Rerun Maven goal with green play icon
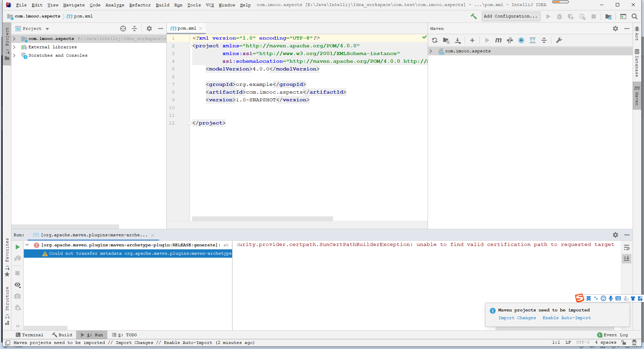Viewport: 644px width, 349px height. coord(17,247)
